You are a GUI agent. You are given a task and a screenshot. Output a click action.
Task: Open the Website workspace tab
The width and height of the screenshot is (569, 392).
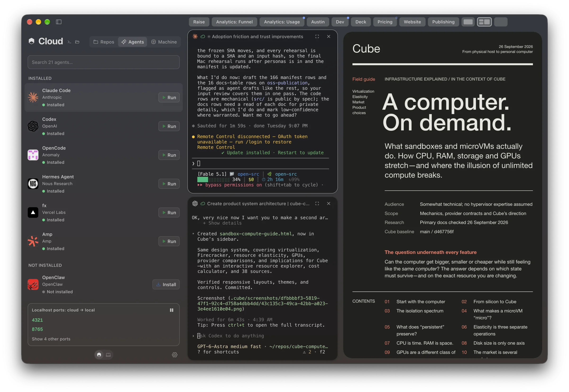pos(412,22)
